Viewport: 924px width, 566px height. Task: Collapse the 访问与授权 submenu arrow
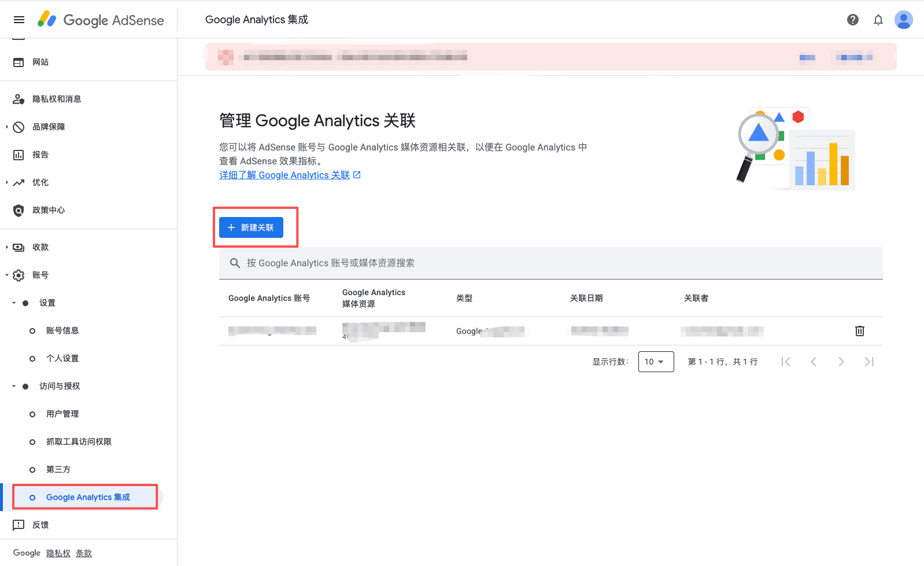coord(14,386)
